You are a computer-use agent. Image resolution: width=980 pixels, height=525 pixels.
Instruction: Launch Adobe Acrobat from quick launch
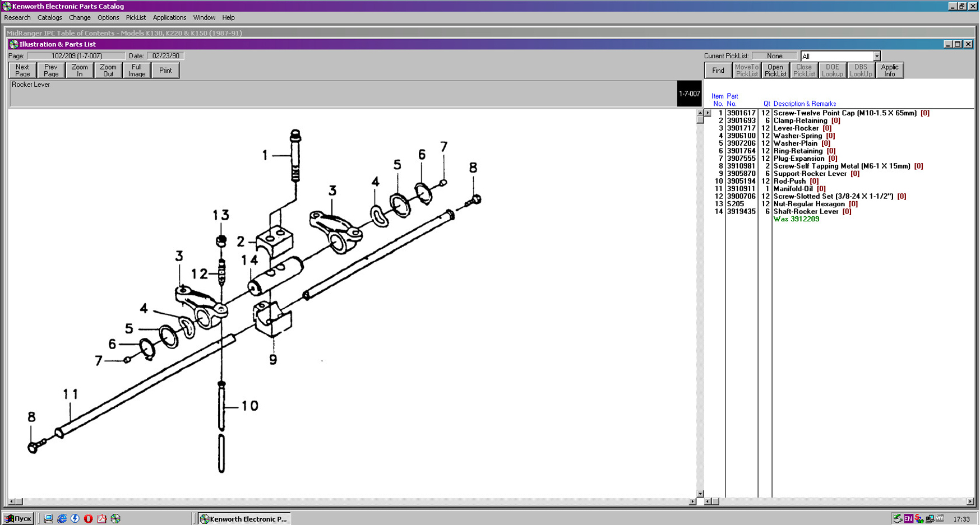tap(102, 519)
